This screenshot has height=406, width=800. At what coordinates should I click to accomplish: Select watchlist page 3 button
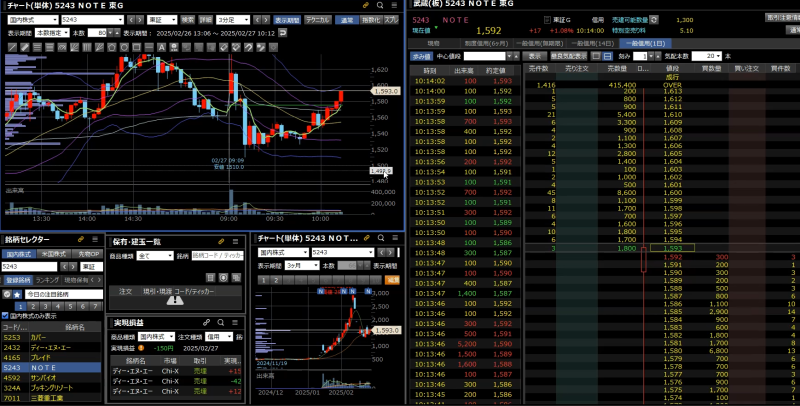coord(45,307)
